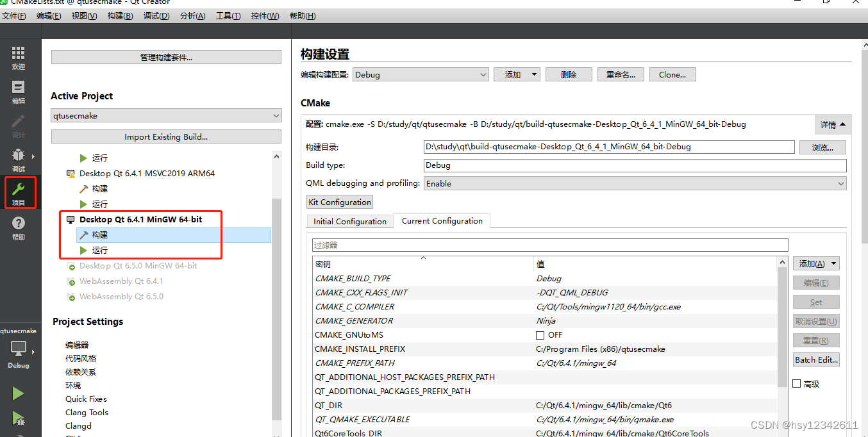Open the Debug build configuration dropdown
Viewport: 868px width, 437px height.
(420, 74)
